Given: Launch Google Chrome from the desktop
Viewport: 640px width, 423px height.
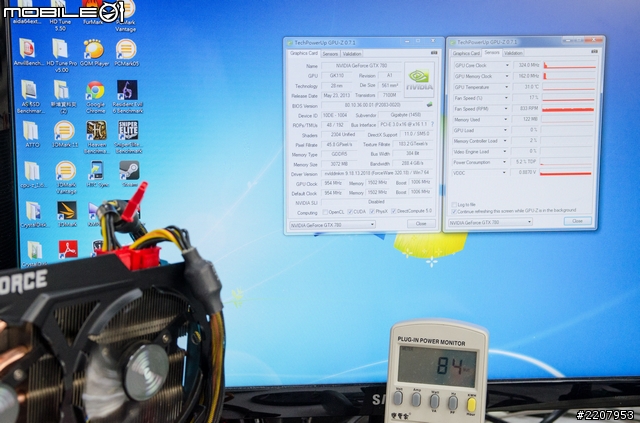Looking at the screenshot, I should [x=96, y=97].
